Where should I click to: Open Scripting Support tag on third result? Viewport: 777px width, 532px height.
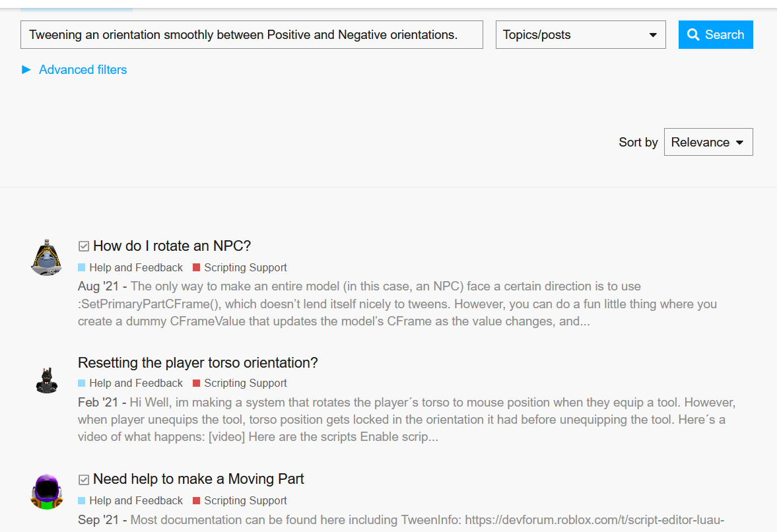pos(245,501)
